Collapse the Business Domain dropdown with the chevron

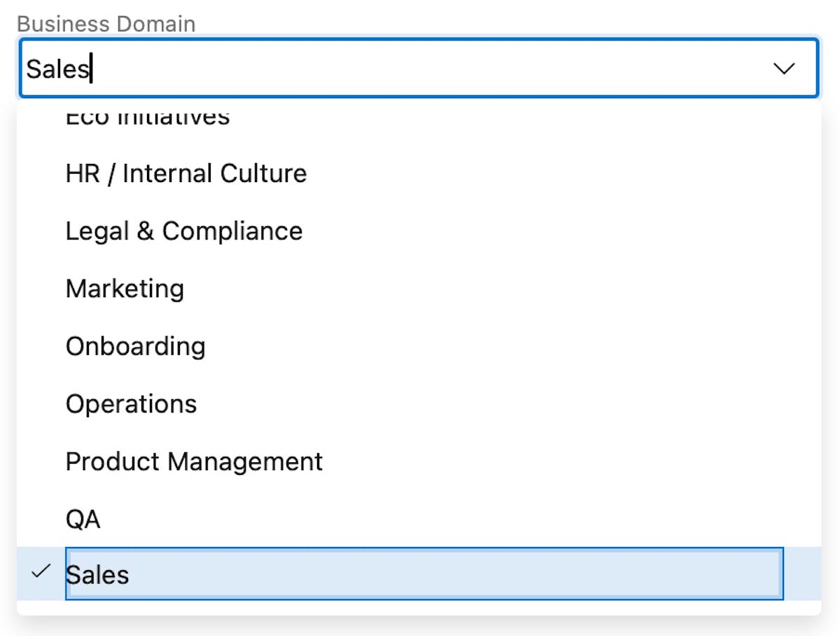point(783,68)
